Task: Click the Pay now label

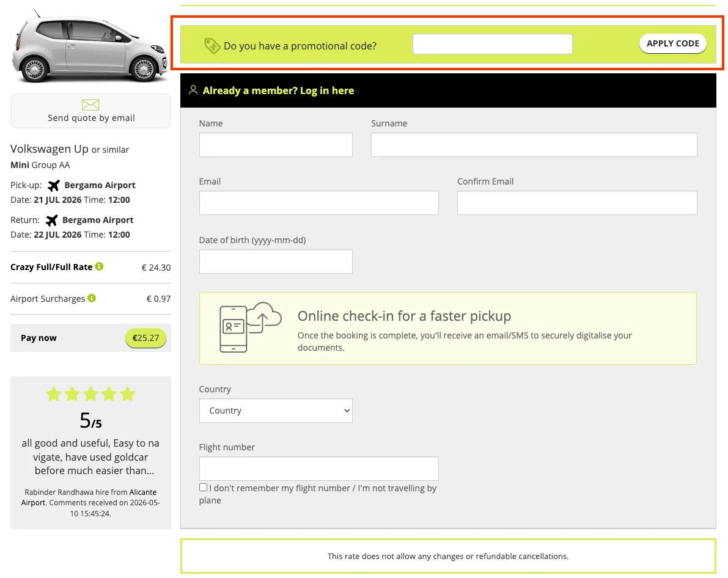Action: pyautogui.click(x=39, y=338)
